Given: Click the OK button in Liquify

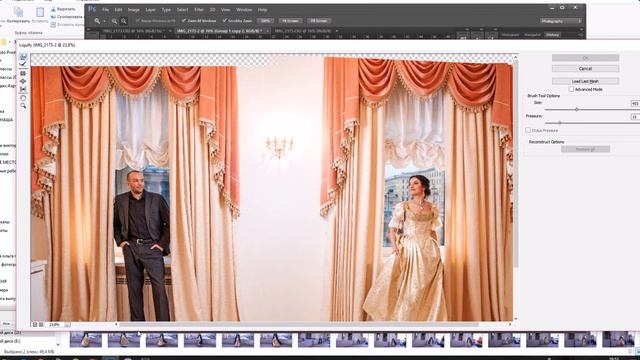Looking at the screenshot, I should [585, 58].
